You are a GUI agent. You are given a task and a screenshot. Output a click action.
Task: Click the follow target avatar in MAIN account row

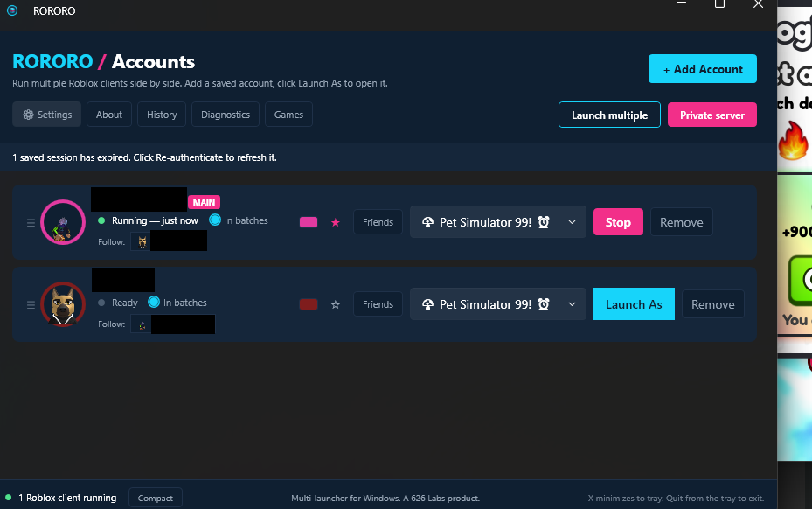pos(142,241)
